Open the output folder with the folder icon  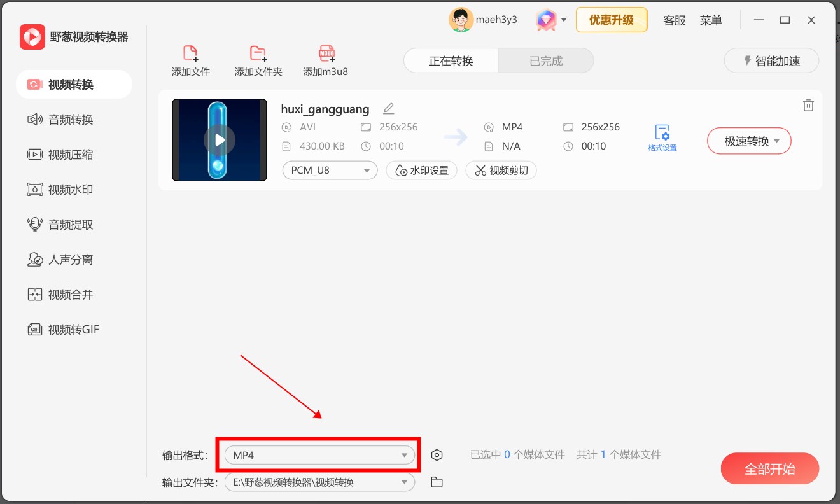coord(437,482)
